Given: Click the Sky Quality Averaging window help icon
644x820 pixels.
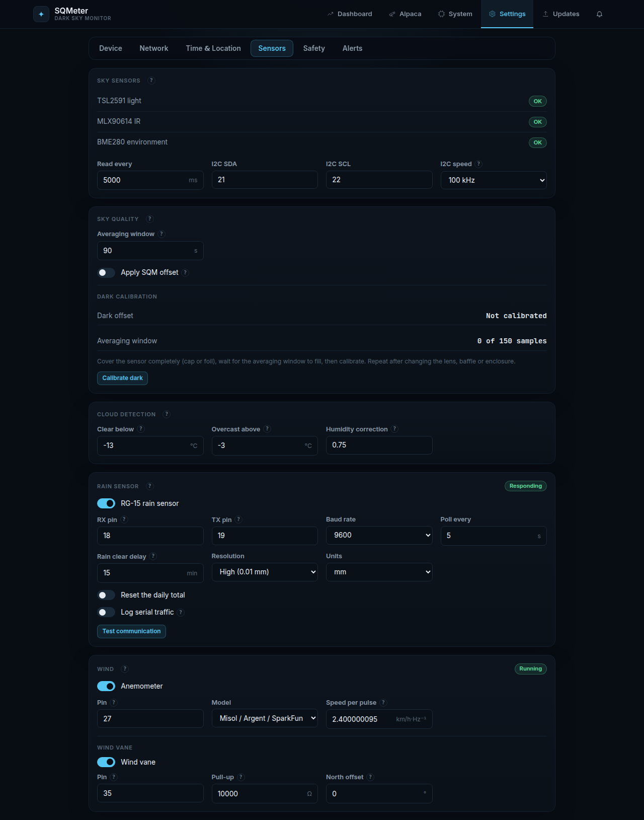Looking at the screenshot, I should coord(162,234).
